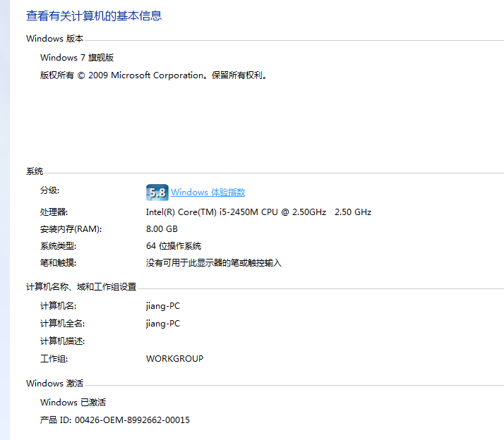Open the Windows 体验指数 link
The width and height of the screenshot is (504, 440).
click(x=208, y=192)
